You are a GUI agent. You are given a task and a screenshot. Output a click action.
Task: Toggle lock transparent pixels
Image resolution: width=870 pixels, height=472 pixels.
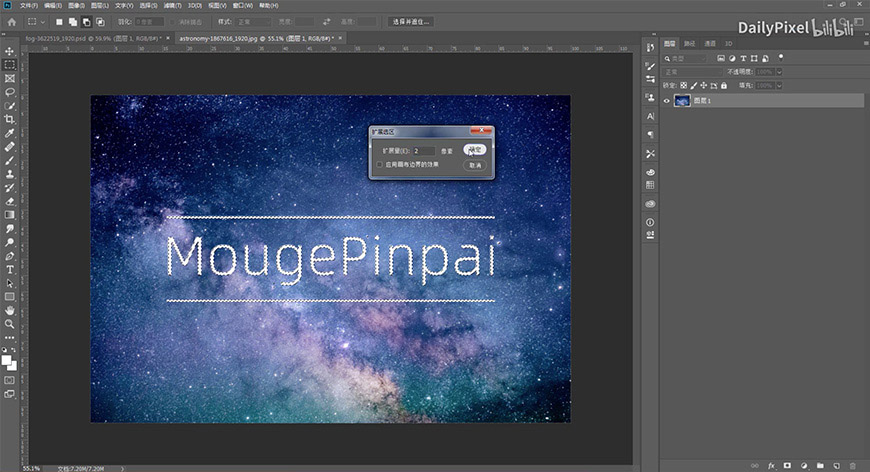tap(684, 85)
